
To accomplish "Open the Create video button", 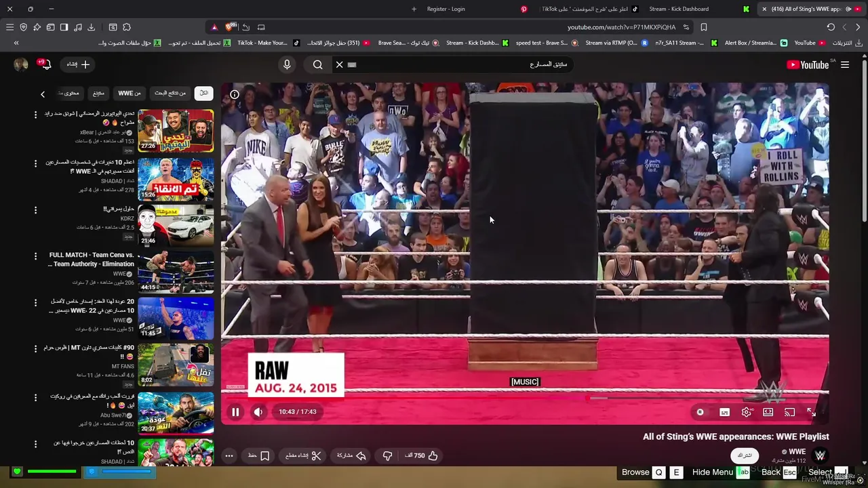I will [78, 64].
